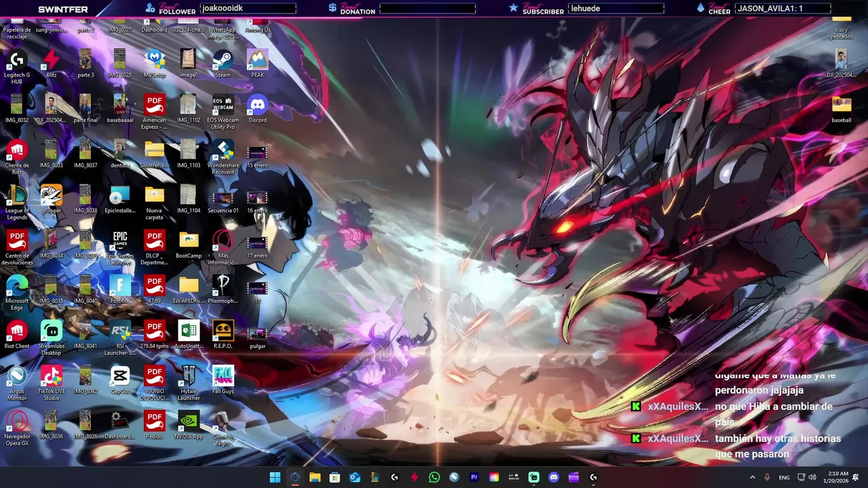Select the Comedy Night desktop shortcut
Viewport: 868px width, 488px height.
tap(223, 428)
